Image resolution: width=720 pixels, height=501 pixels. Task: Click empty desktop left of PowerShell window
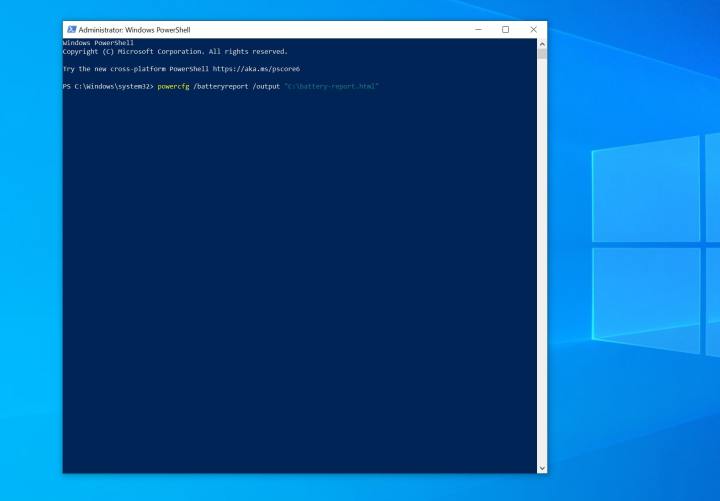[30, 250]
